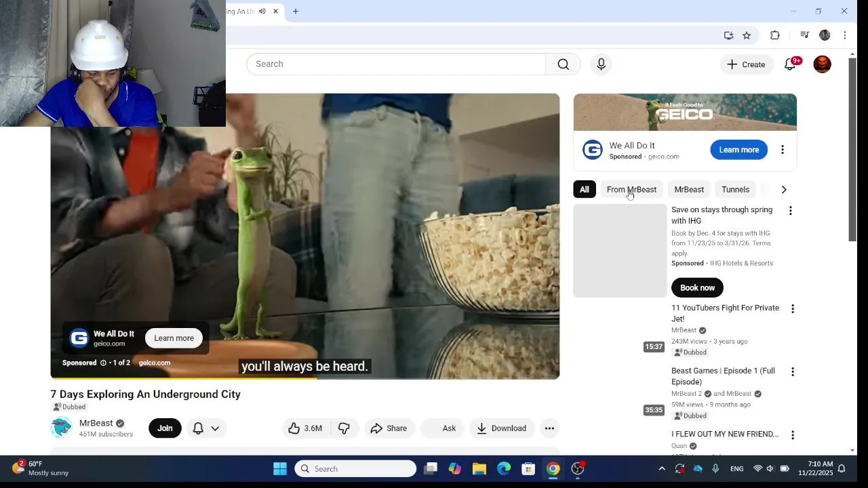The height and width of the screenshot is (488, 868).
Task: Open Chrome profile avatar
Action: 825,35
